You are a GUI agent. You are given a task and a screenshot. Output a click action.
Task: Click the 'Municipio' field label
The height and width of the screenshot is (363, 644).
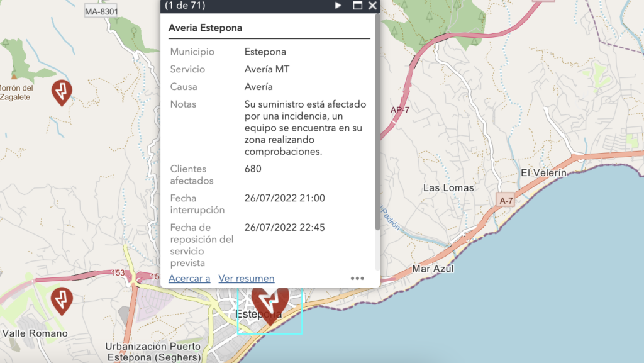pos(192,52)
